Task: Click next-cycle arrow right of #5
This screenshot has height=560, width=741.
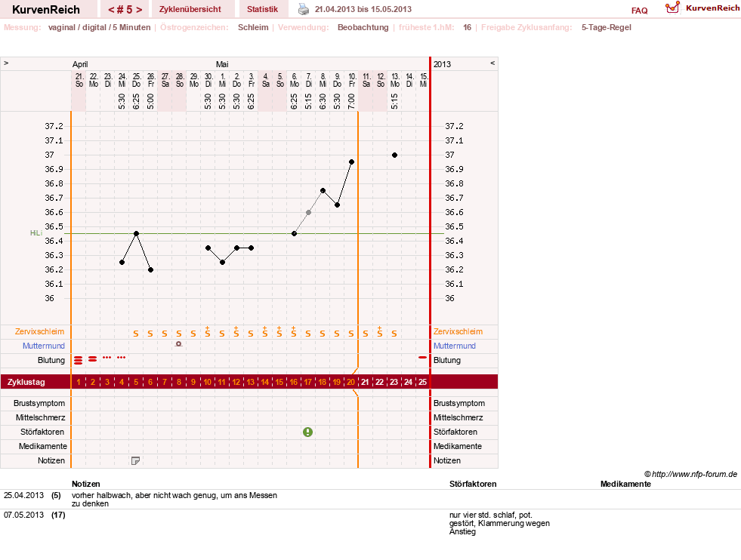Action: (139, 10)
